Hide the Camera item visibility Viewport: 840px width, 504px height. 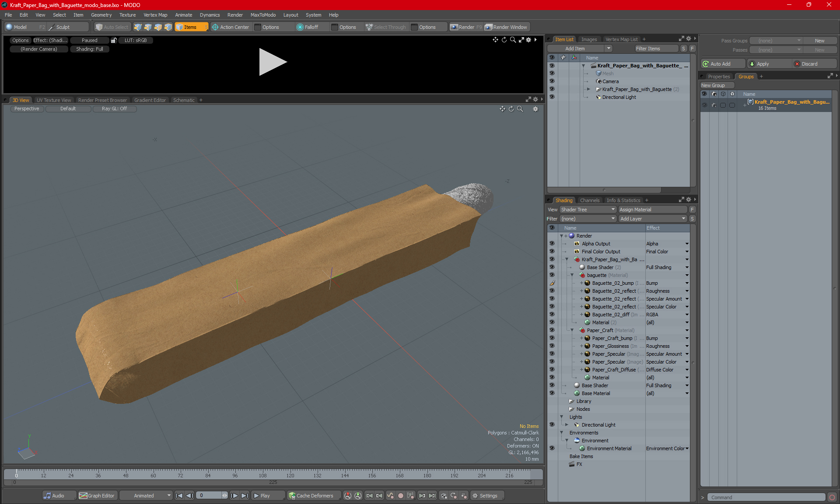[x=552, y=81]
